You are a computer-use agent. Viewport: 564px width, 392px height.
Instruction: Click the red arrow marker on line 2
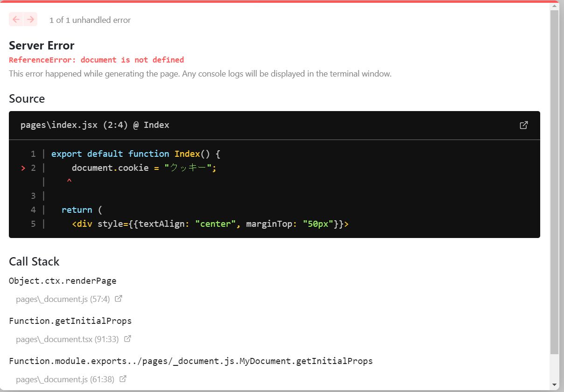point(22,168)
